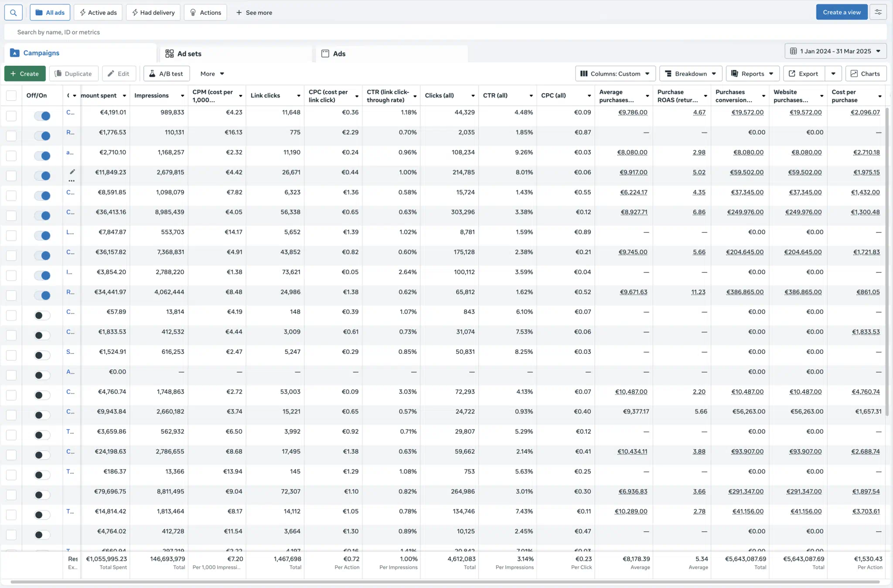Switch to the Ads tab

click(x=339, y=54)
